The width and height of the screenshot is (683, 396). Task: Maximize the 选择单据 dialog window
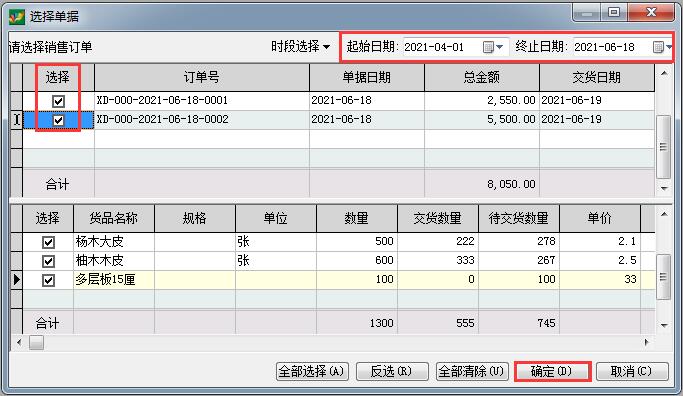(614, 12)
